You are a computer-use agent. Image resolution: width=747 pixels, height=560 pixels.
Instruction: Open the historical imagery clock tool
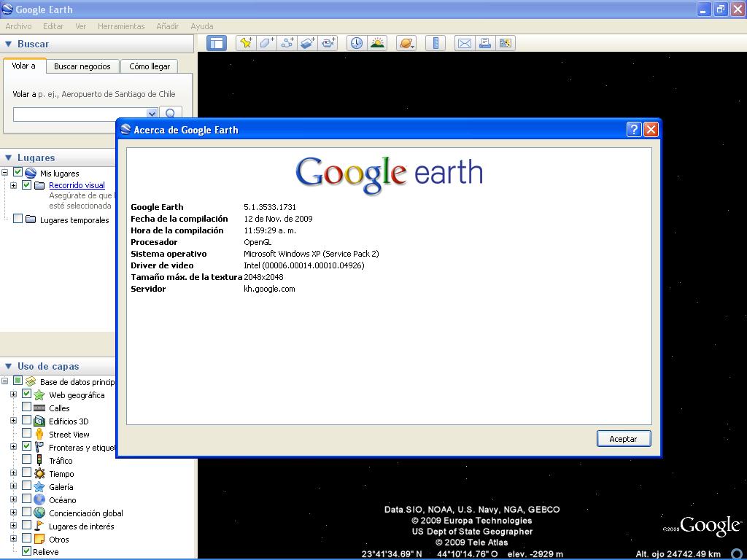click(x=356, y=43)
